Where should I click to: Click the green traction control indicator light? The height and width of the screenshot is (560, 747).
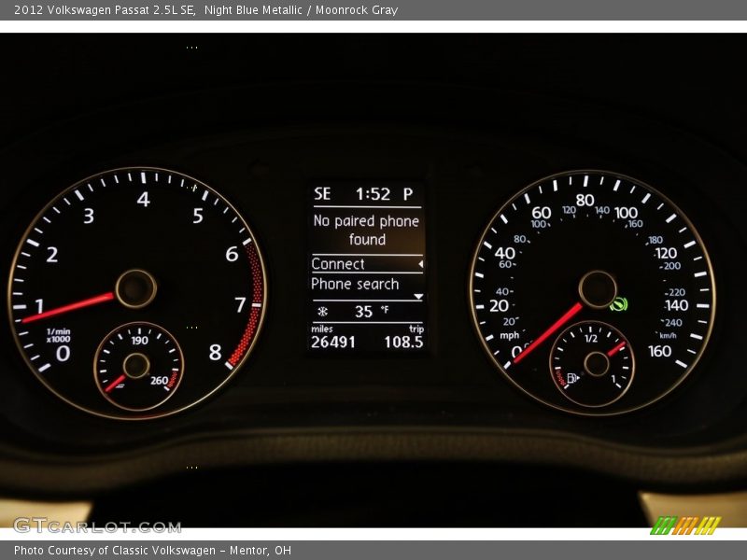click(619, 304)
